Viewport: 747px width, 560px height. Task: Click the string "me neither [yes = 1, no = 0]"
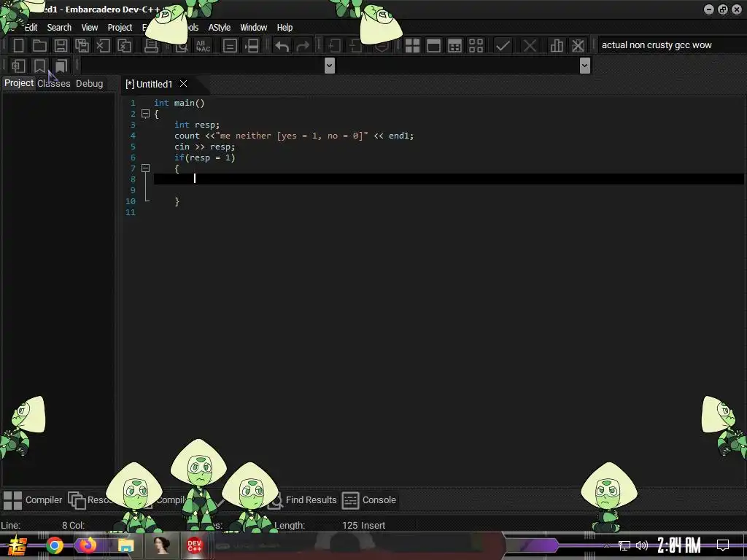pyautogui.click(x=292, y=136)
